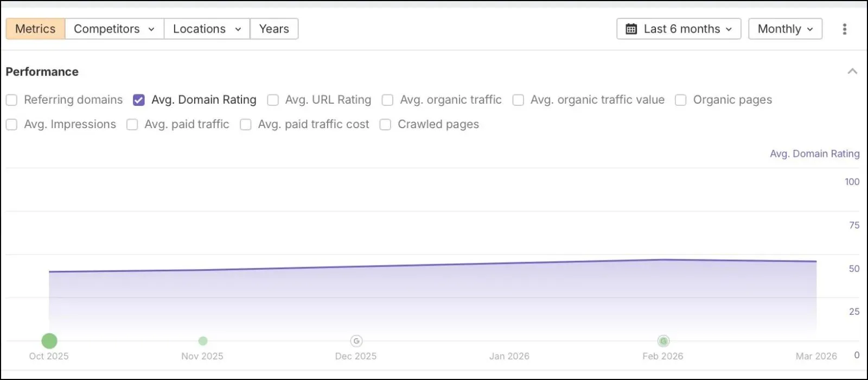This screenshot has width=868, height=380.
Task: Click the green Google icon at Feb 2026
Action: tap(663, 341)
